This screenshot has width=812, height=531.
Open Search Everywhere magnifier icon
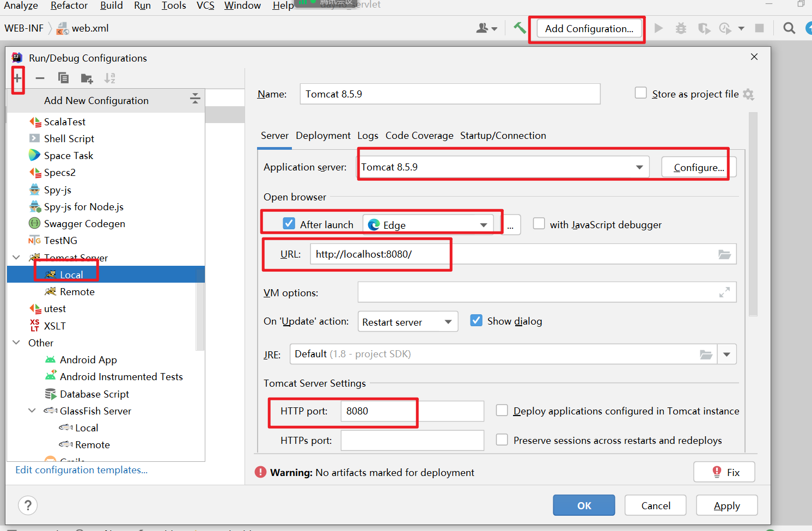(789, 28)
